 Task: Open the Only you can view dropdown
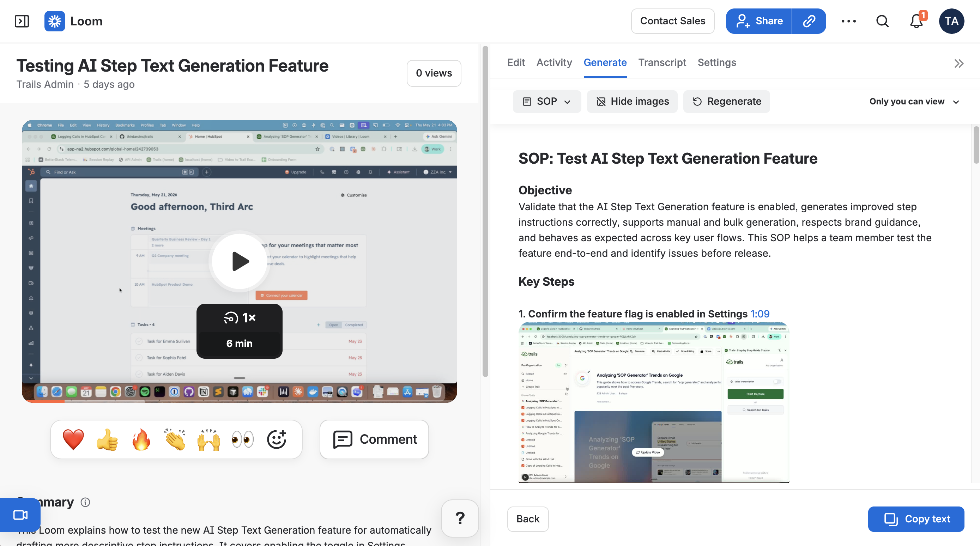(x=914, y=101)
